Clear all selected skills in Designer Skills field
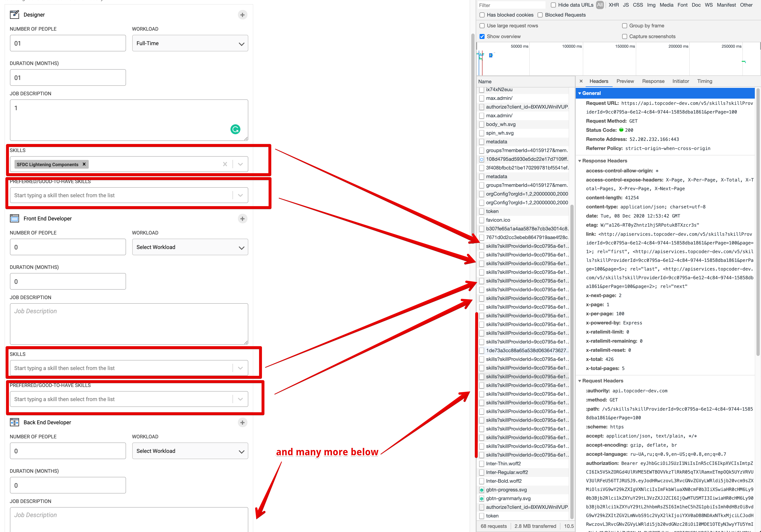 [225, 164]
